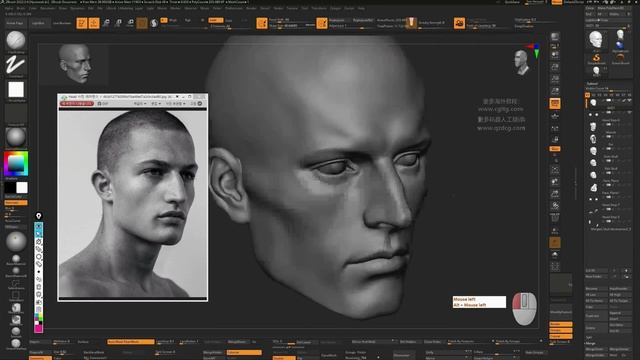Select the black secondary color swatch
The height and width of the screenshot is (360, 640).
tap(10, 187)
